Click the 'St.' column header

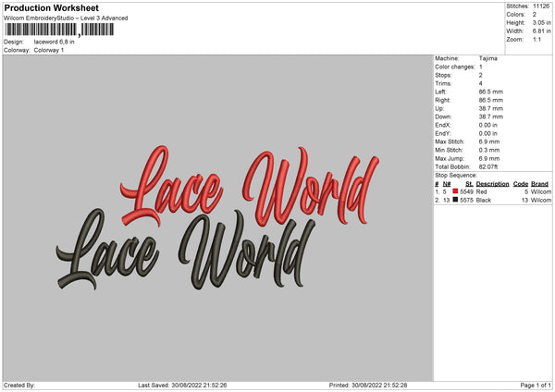pos(469,184)
